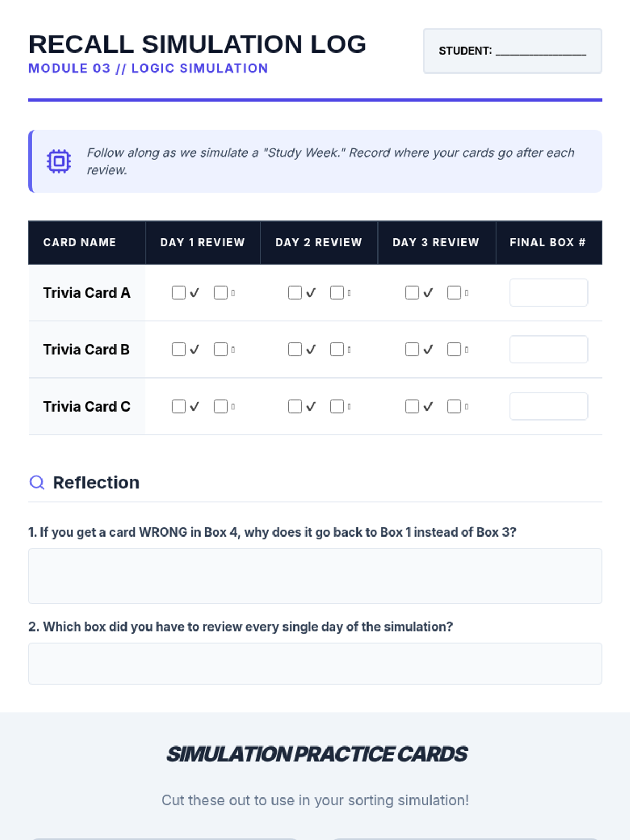This screenshot has width=630, height=840.
Task: Check Trivia Card C Day 1 second checkbox
Action: click(x=220, y=406)
